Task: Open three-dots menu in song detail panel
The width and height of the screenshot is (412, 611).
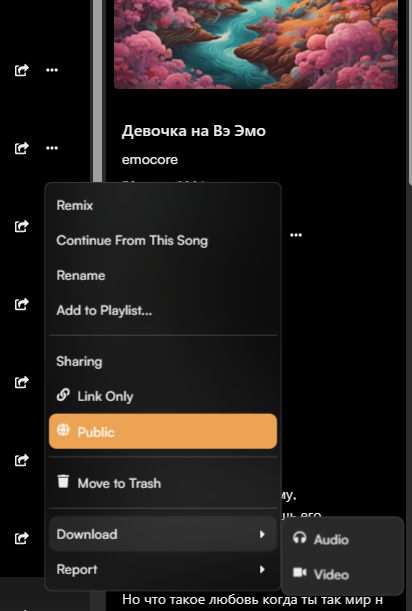Action: (x=296, y=235)
